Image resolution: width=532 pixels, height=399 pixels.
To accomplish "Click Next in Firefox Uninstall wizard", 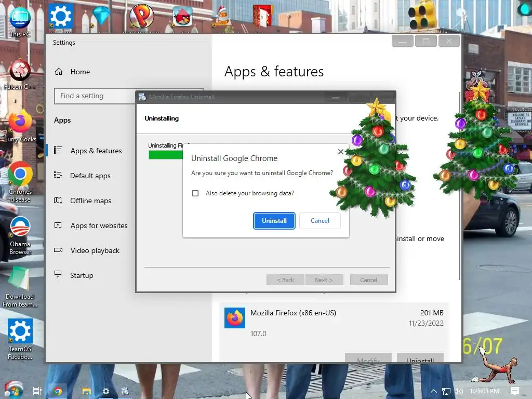I will [x=324, y=280].
